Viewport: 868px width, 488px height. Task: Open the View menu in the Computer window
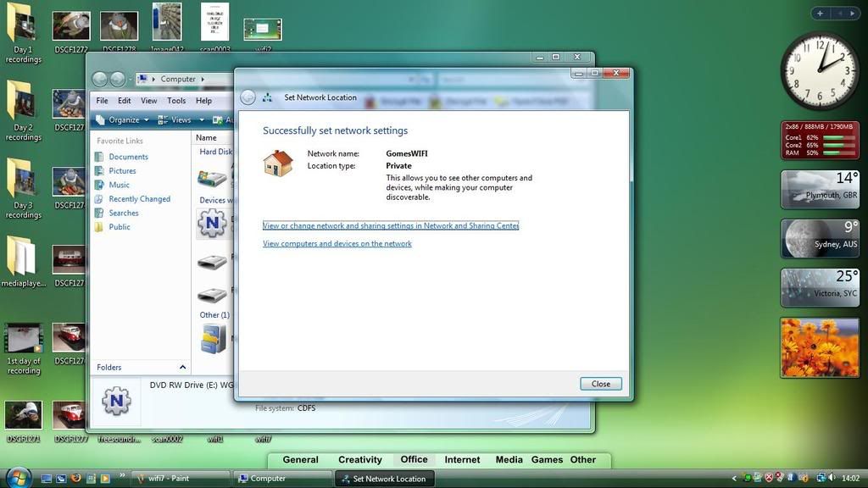coord(148,101)
